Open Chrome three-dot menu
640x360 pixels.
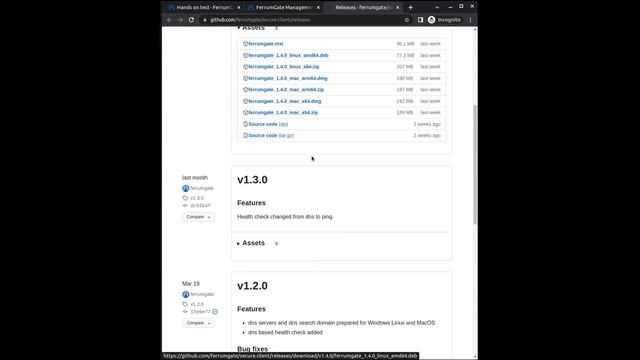coord(470,20)
